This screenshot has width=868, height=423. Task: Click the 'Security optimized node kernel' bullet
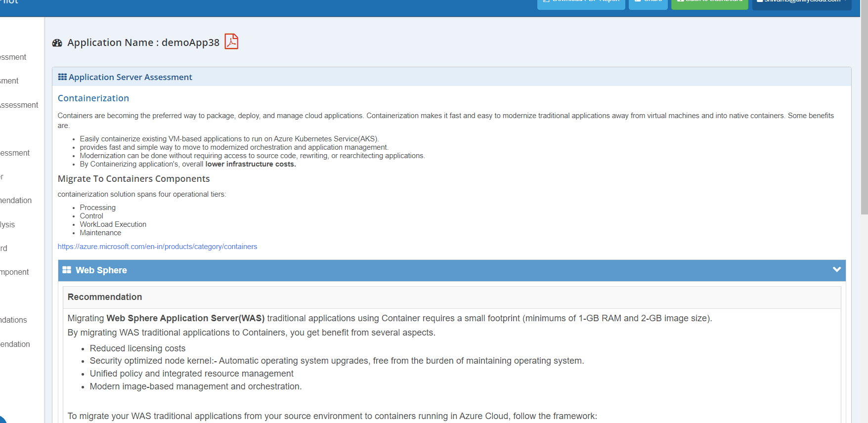pos(337,361)
